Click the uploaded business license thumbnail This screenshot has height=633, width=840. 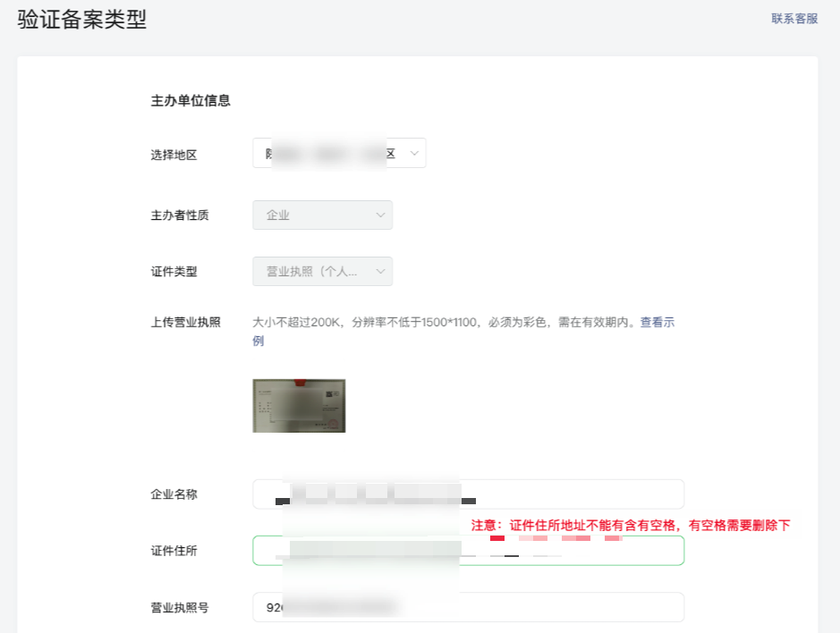pos(299,406)
